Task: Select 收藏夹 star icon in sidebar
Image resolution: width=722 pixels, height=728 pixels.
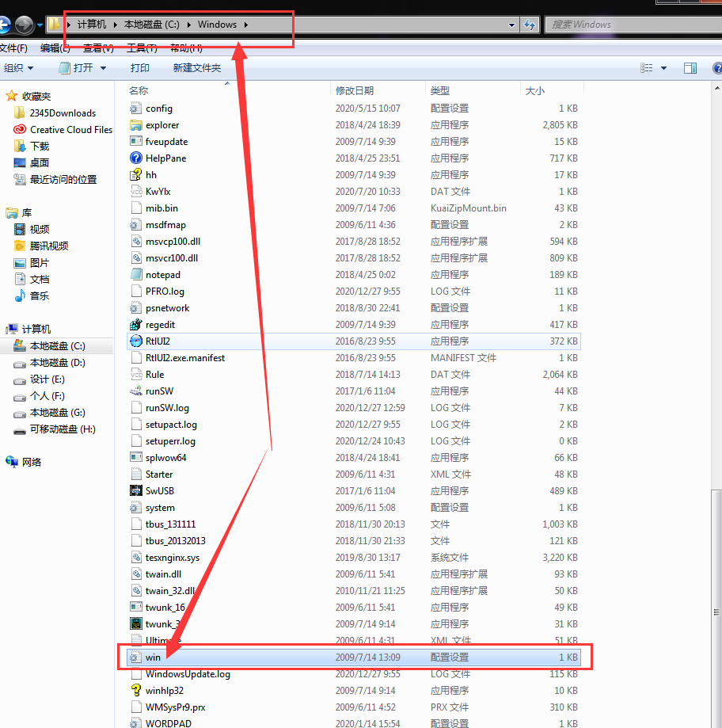Action: [x=12, y=96]
